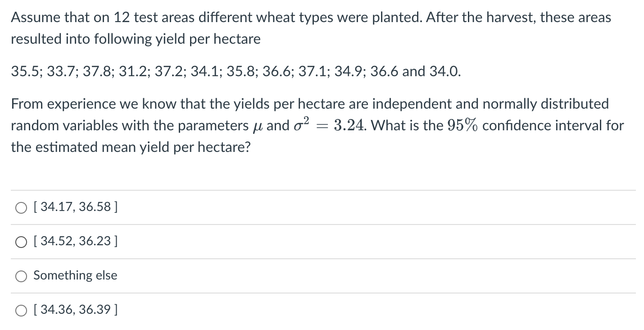Click the yield data values line
The width and height of the screenshot is (644, 330).
(235, 71)
